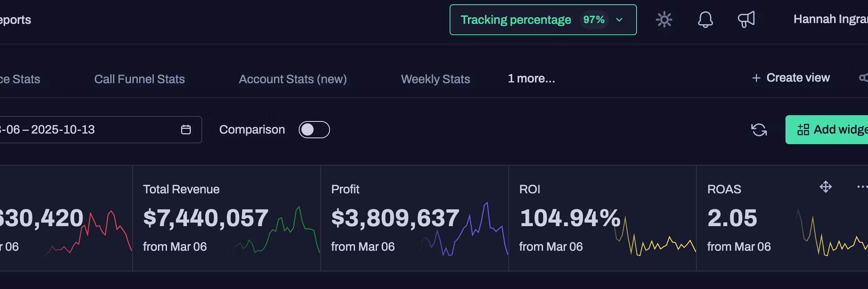Select the Weekly Stats tab

click(x=435, y=79)
